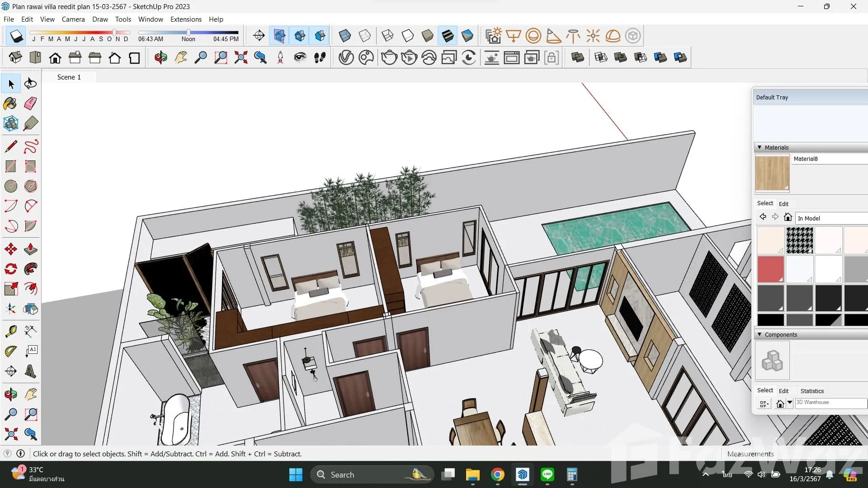Toggle X-ray face style
Screen dimensions: 868x488
[344, 36]
